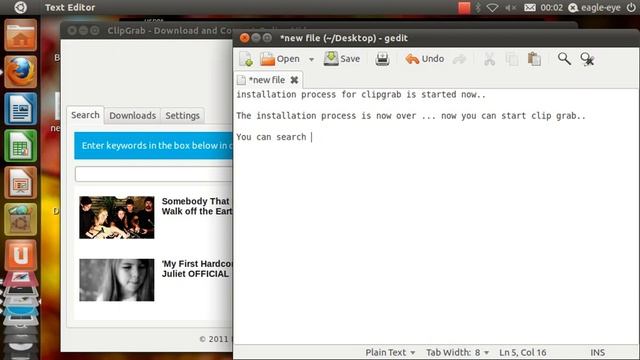Viewport: 640px width, 360px height.
Task: Open the network wifi indicator menu
Action: [493, 8]
